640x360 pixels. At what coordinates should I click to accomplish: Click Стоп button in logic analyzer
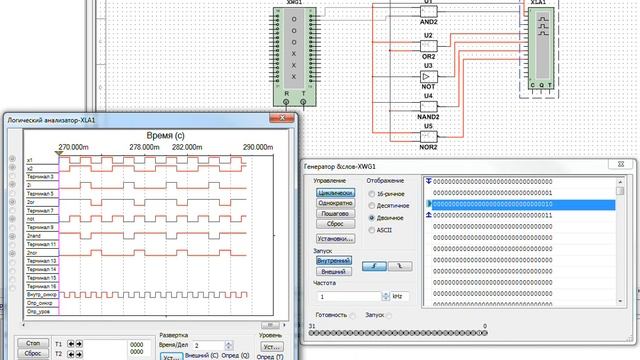pos(33,343)
